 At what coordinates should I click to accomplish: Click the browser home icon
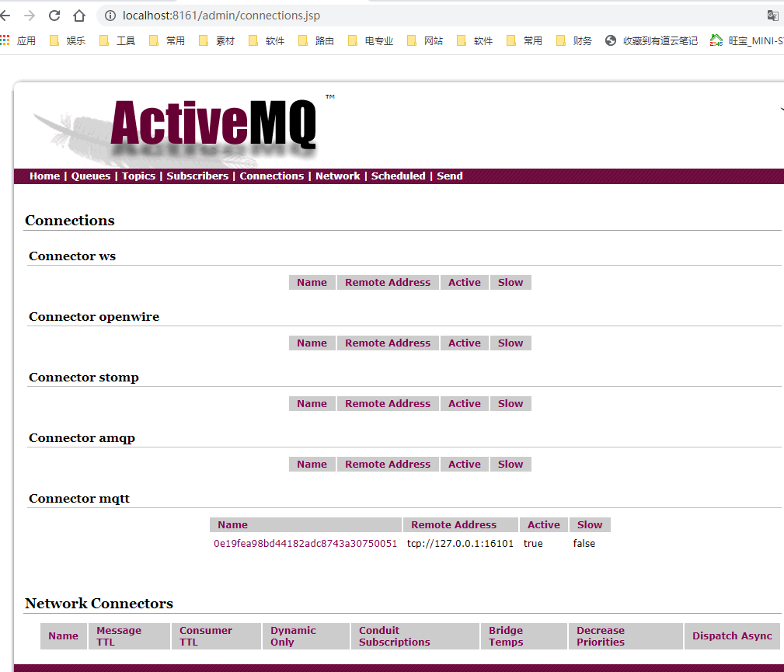[79, 16]
